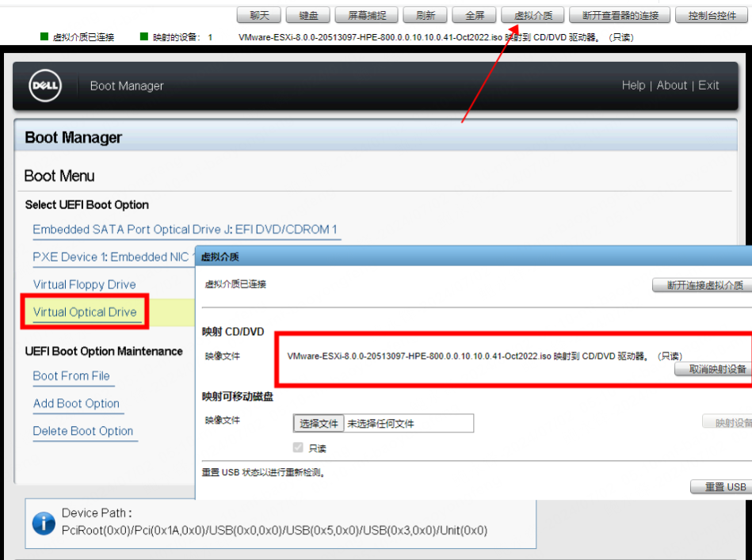The height and width of the screenshot is (560, 752).
Task: Select Embedded SATA Port Optical Drive J boot option
Action: tap(185, 230)
